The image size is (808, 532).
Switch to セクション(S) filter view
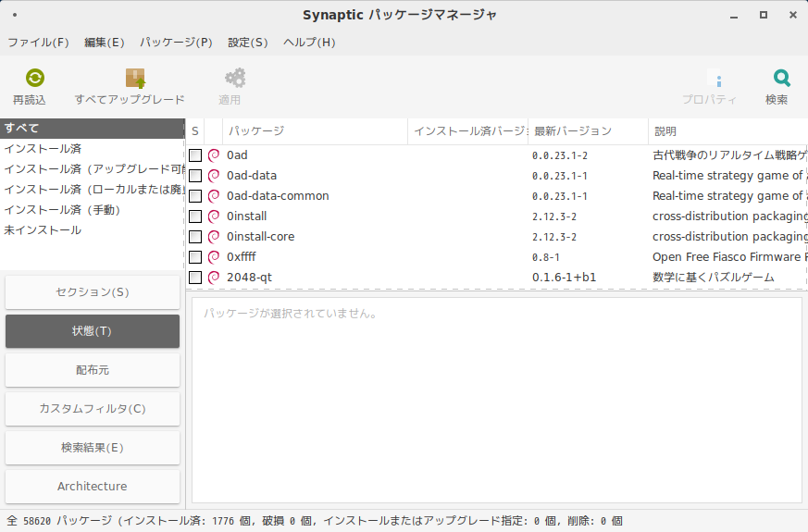coord(93,292)
